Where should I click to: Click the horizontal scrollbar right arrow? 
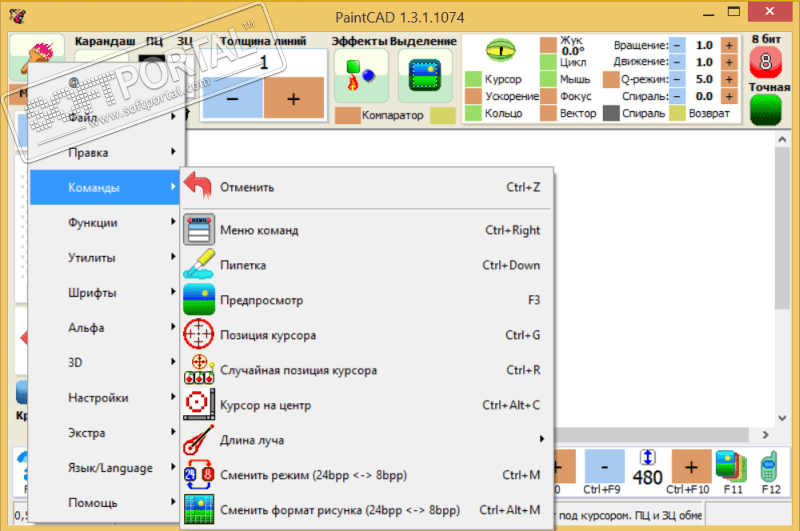click(x=765, y=435)
